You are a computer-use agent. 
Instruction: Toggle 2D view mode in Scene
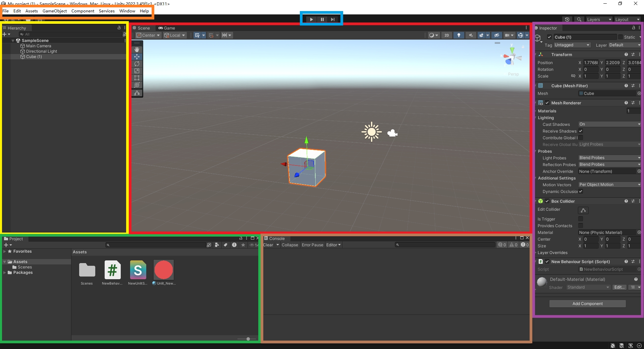[446, 35]
